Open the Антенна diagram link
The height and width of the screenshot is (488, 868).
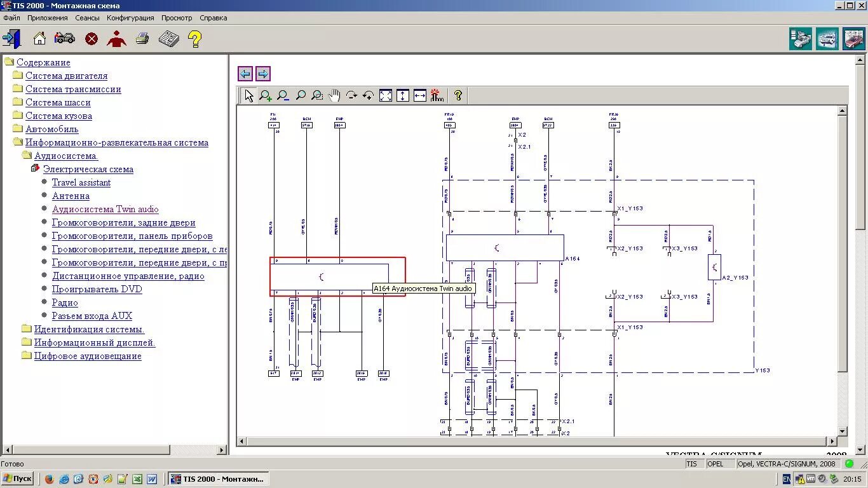71,196
